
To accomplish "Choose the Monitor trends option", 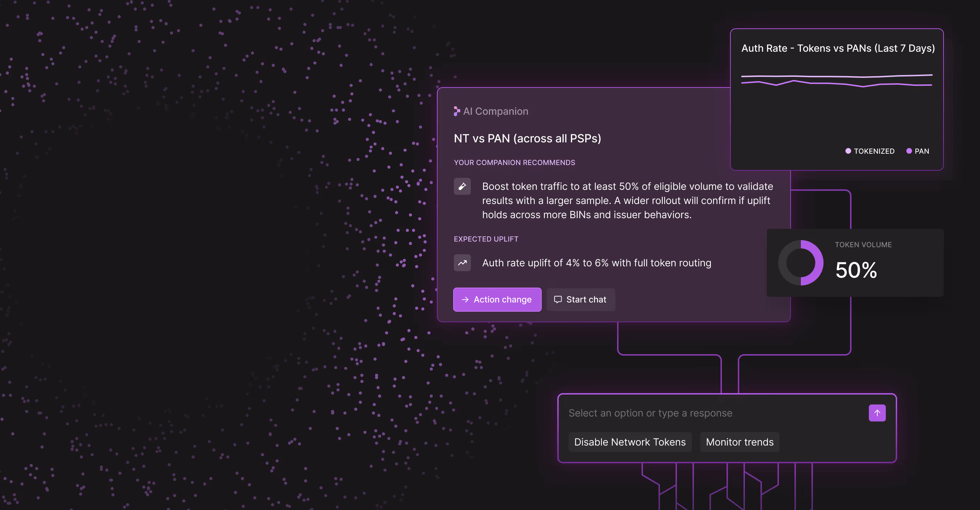I will point(739,442).
